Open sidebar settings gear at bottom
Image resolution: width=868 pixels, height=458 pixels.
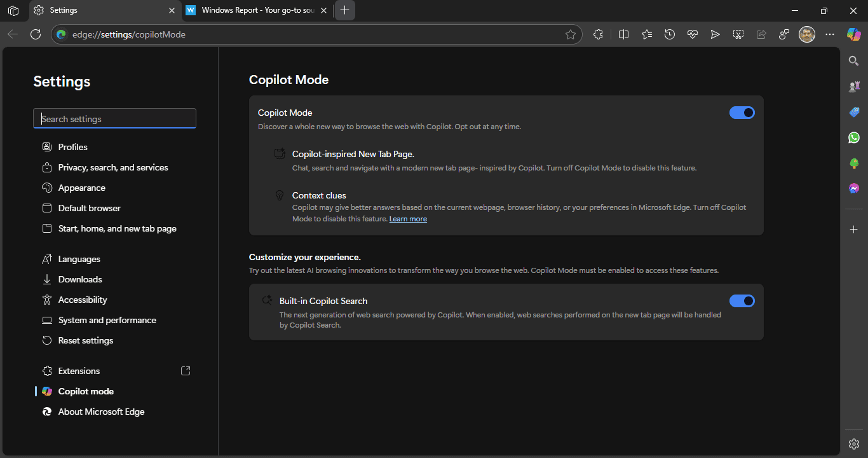point(854,443)
